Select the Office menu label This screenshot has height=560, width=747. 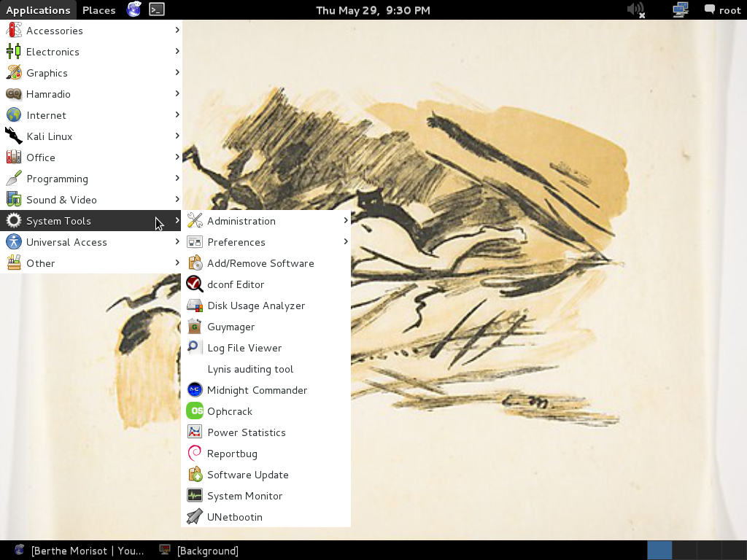point(41,157)
